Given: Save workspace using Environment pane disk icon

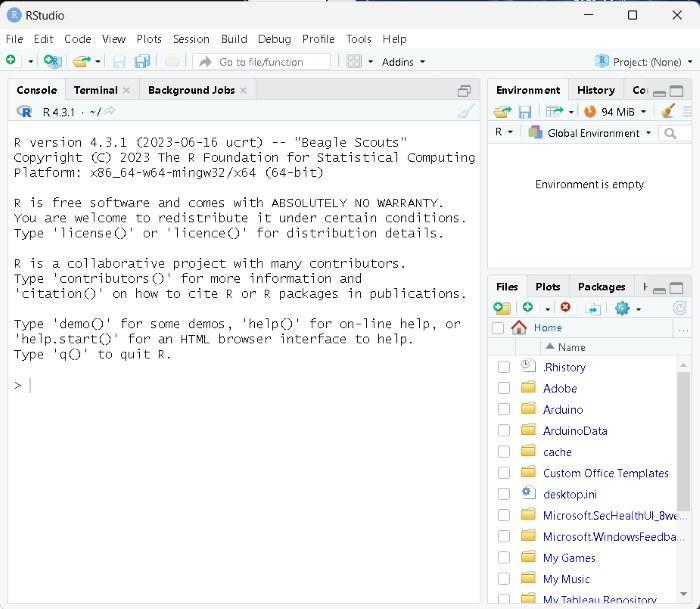Looking at the screenshot, I should pyautogui.click(x=525, y=112).
